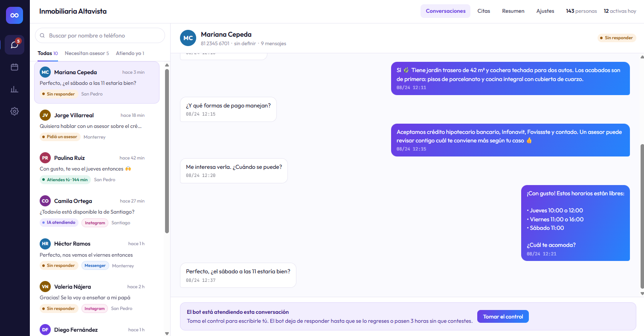Filter by Necesitan asesor 5
This screenshot has width=644, height=336.
87,53
